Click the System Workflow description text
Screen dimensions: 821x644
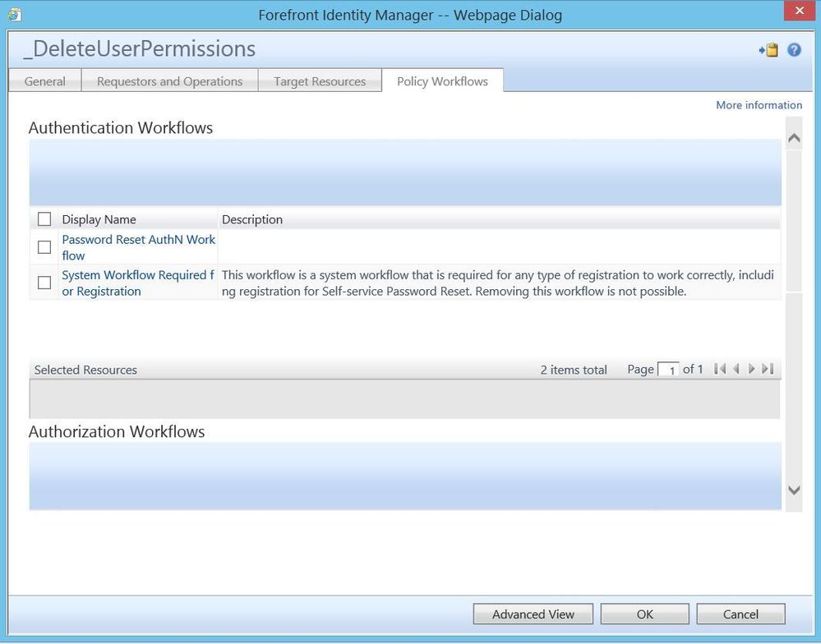click(x=498, y=283)
